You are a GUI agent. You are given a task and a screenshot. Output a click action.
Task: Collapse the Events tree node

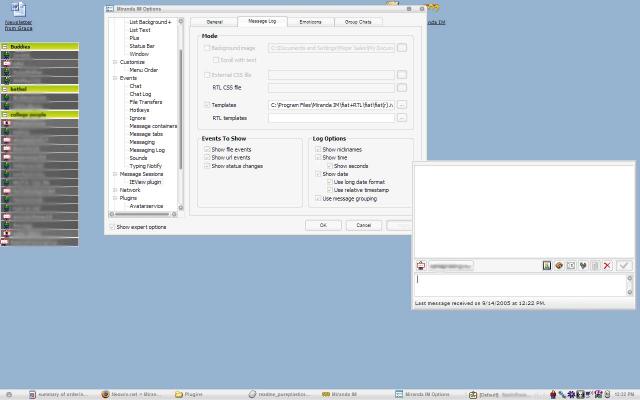(x=115, y=78)
